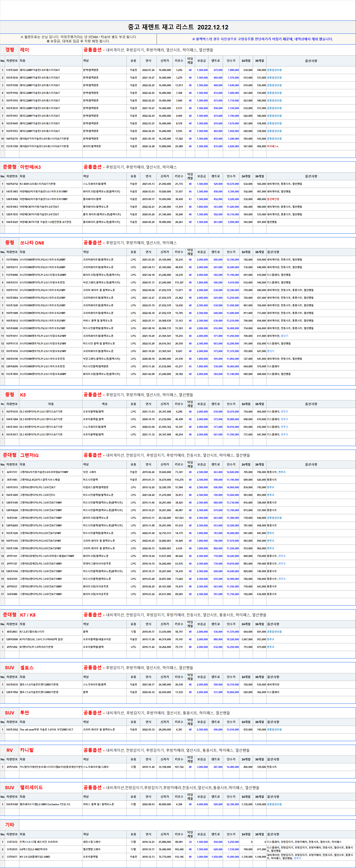356x868 pixels.
Task: Click mileage value 107,762 in 카니발 row
Action: click(179, 767)
